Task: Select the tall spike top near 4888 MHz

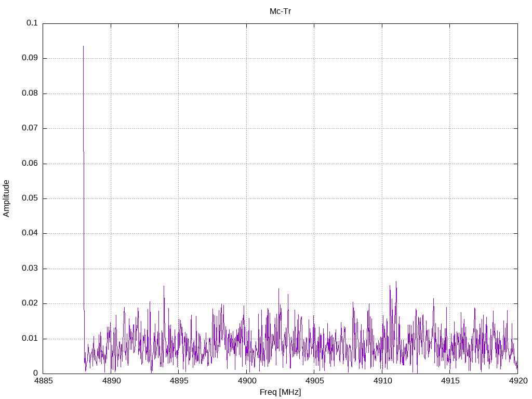Action: 83,47
